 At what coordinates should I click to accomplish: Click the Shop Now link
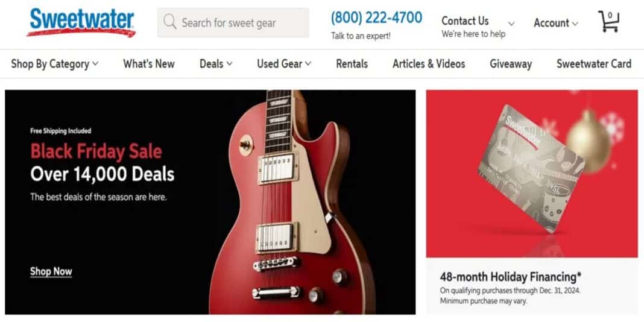(51, 271)
